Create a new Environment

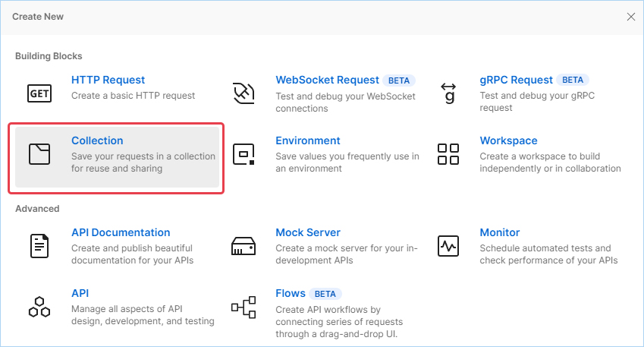point(308,140)
